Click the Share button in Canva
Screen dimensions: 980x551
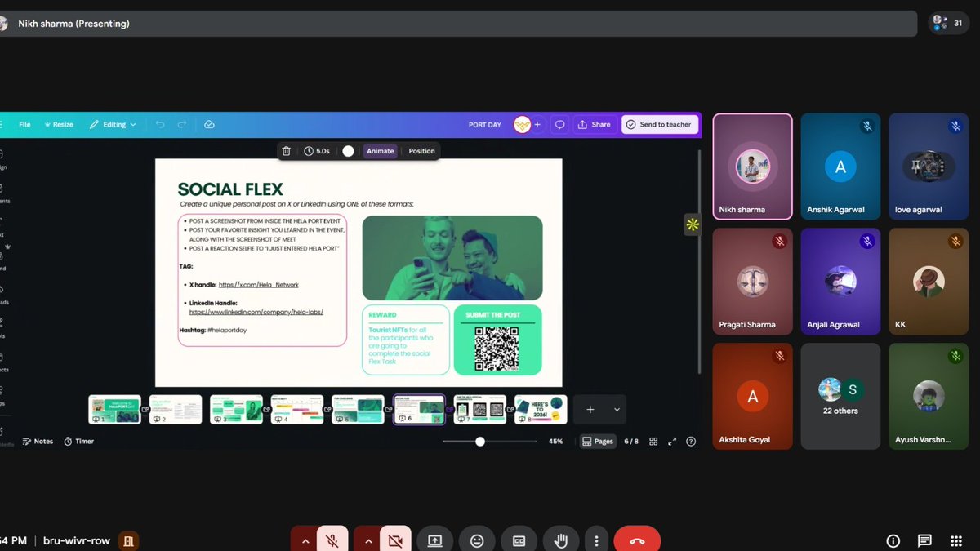tap(595, 125)
